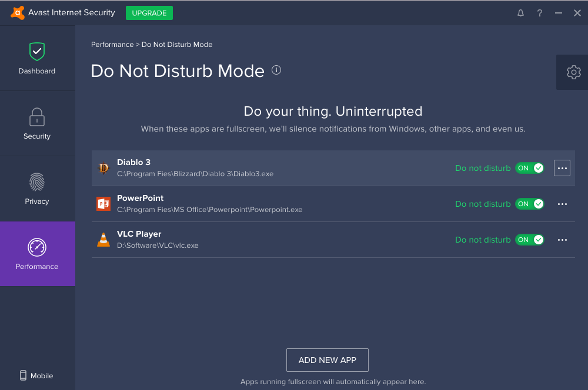Open the Diablo 3 options ellipsis menu
Viewport: 588px width, 390px height.
pos(562,167)
